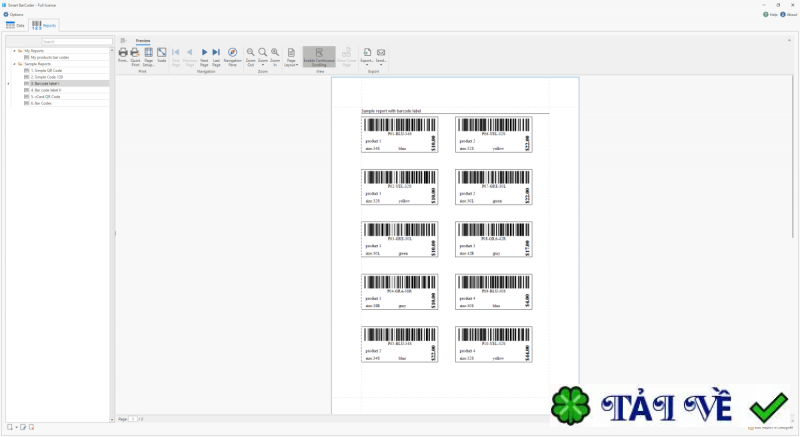
Task: Jump to the Last Page
Action: (216, 56)
